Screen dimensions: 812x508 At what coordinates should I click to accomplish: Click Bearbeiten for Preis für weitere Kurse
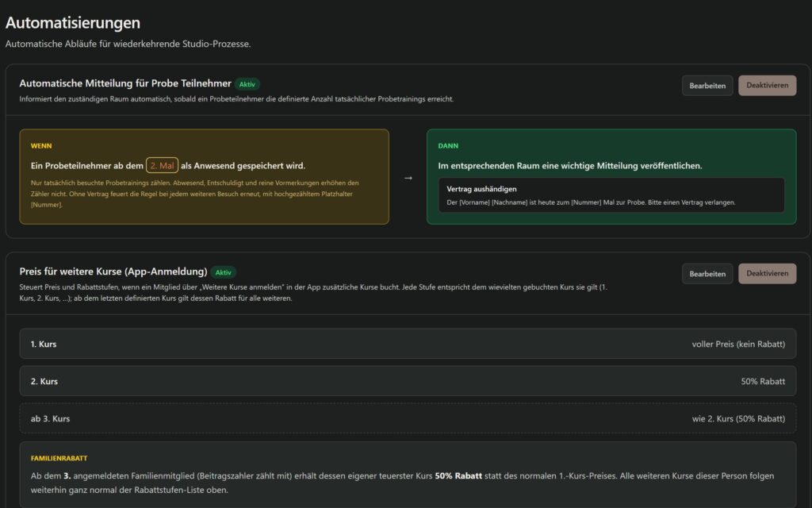click(707, 274)
